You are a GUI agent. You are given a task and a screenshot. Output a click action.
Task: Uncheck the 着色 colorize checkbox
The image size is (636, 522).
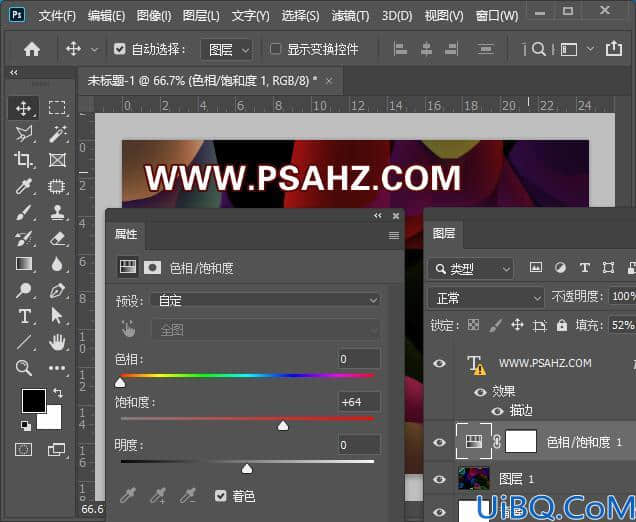tap(221, 496)
